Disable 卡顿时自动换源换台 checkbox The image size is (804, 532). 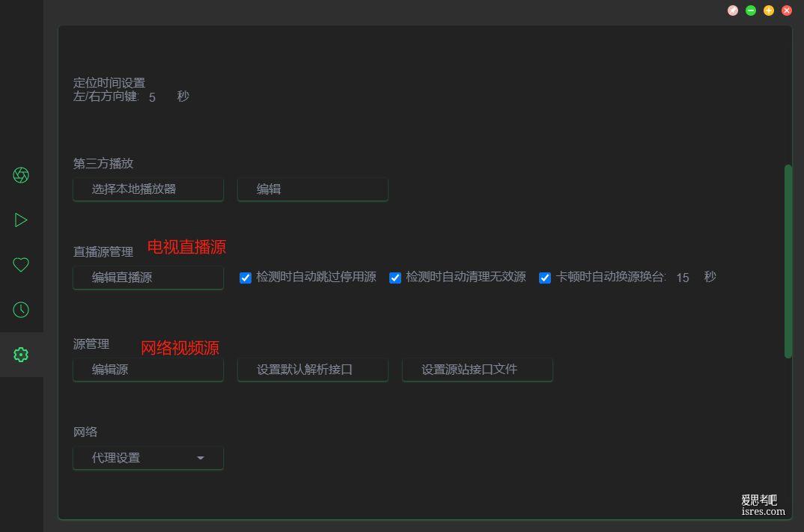pos(545,278)
